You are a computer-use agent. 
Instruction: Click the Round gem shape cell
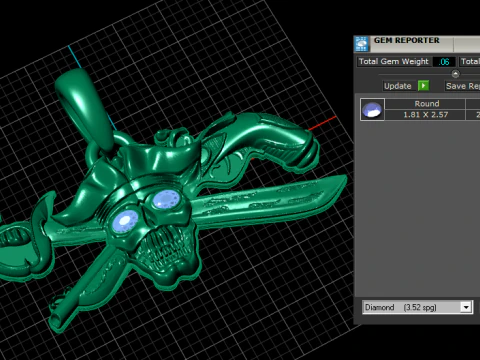pos(425,104)
